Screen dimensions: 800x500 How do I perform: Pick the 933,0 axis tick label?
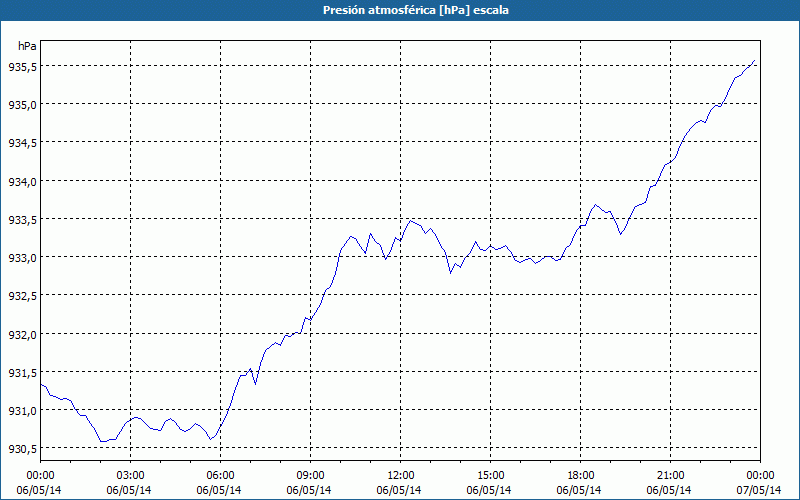(22, 258)
